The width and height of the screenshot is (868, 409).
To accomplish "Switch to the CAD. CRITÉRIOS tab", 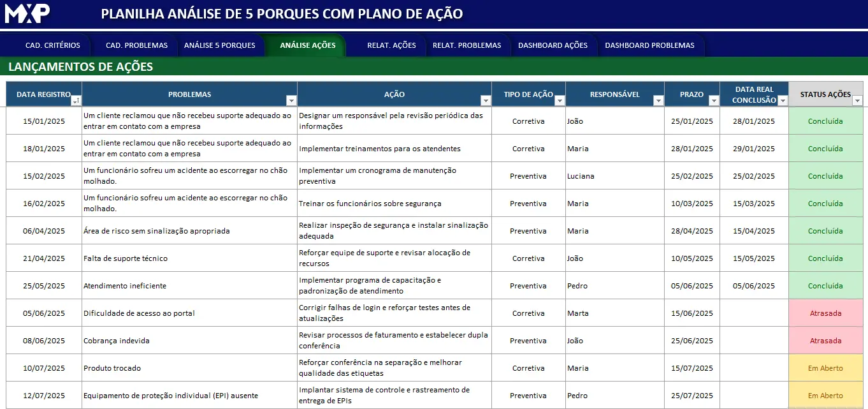I will click(x=53, y=45).
